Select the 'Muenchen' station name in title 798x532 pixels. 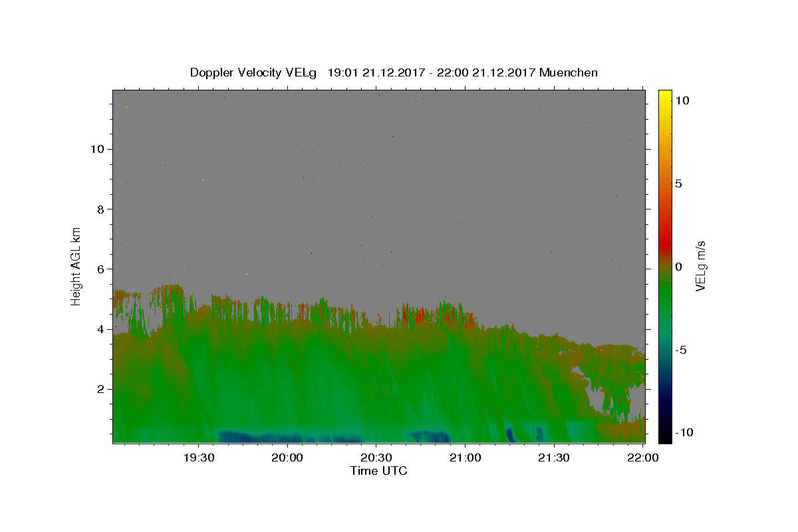pos(569,72)
